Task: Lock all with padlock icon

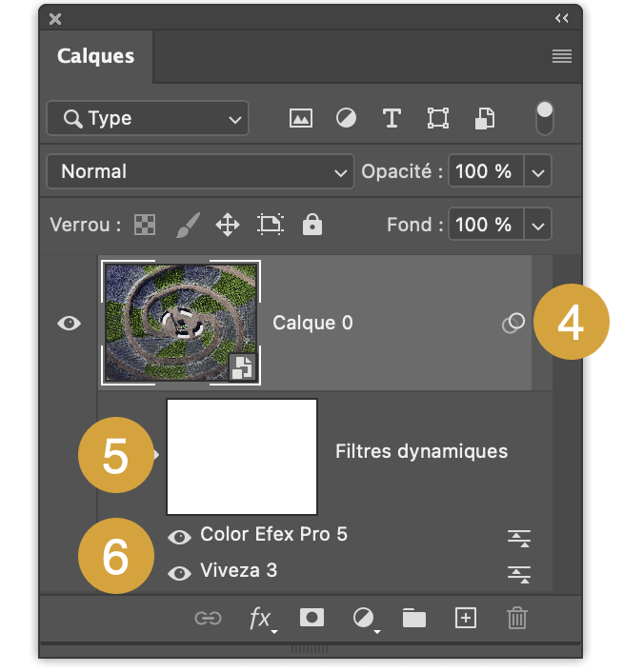Action: (312, 224)
